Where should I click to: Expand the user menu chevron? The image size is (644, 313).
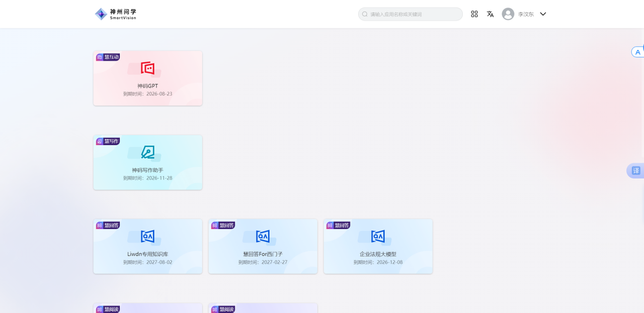543,14
